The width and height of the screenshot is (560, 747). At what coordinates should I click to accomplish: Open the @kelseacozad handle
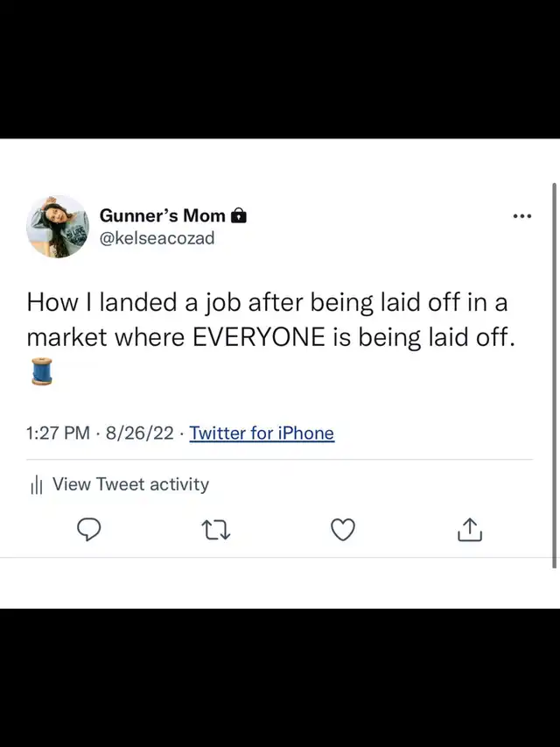(x=157, y=238)
